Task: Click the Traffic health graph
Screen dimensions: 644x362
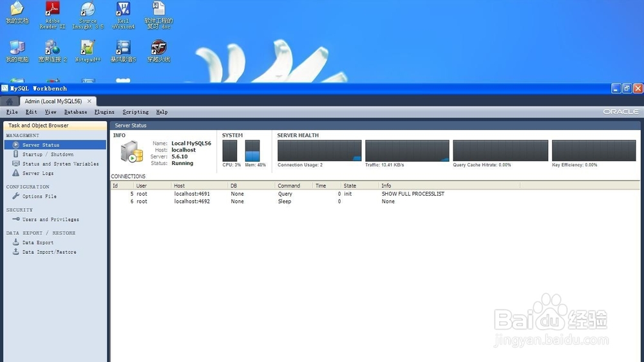Action: point(407,150)
